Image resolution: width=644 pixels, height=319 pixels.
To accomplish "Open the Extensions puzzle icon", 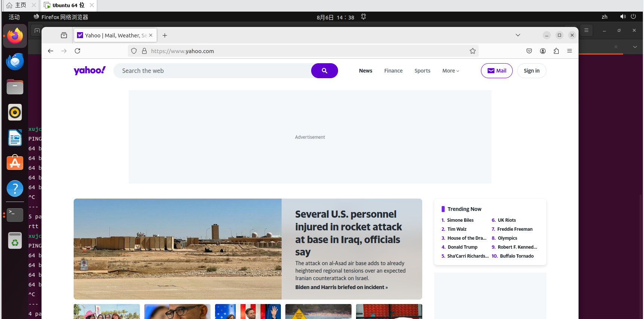I will [556, 51].
